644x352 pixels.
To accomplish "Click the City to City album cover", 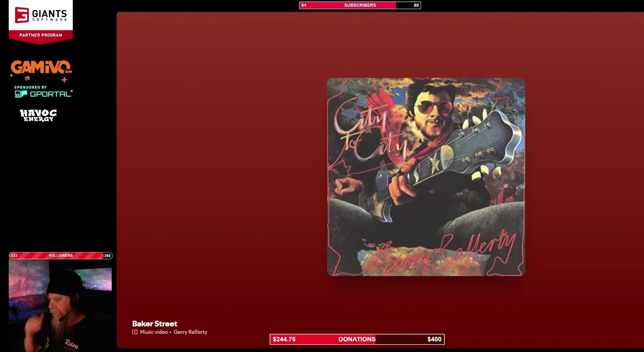I will (x=426, y=177).
